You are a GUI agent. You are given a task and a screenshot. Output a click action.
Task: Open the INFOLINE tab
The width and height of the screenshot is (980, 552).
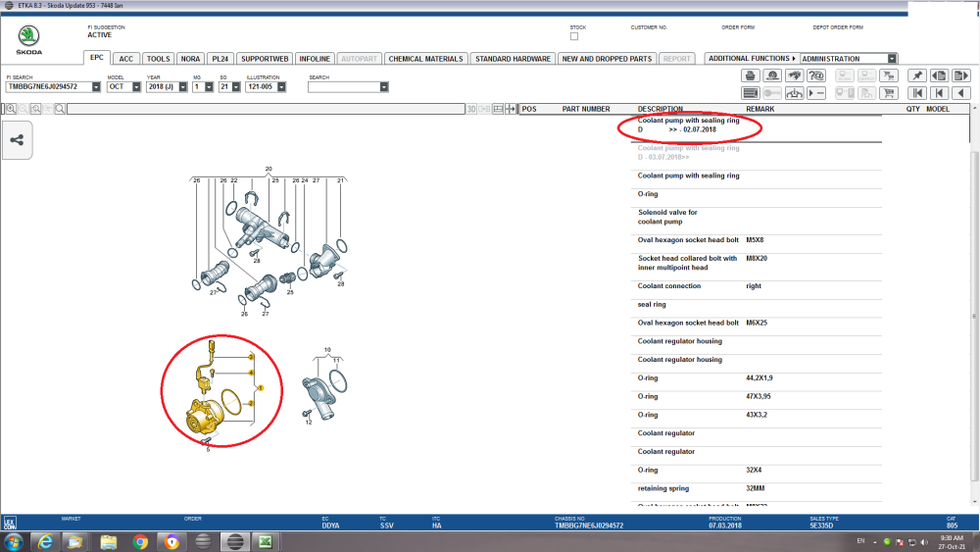(x=315, y=59)
